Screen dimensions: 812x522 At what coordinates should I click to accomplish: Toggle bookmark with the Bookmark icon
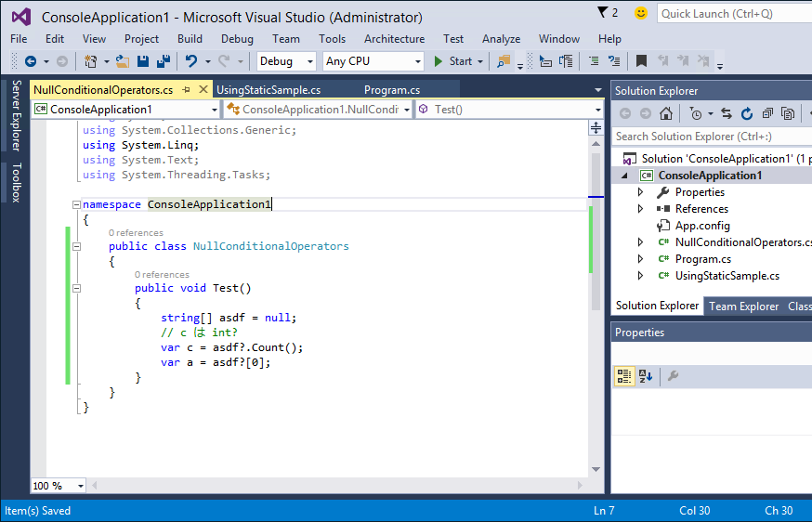641,61
